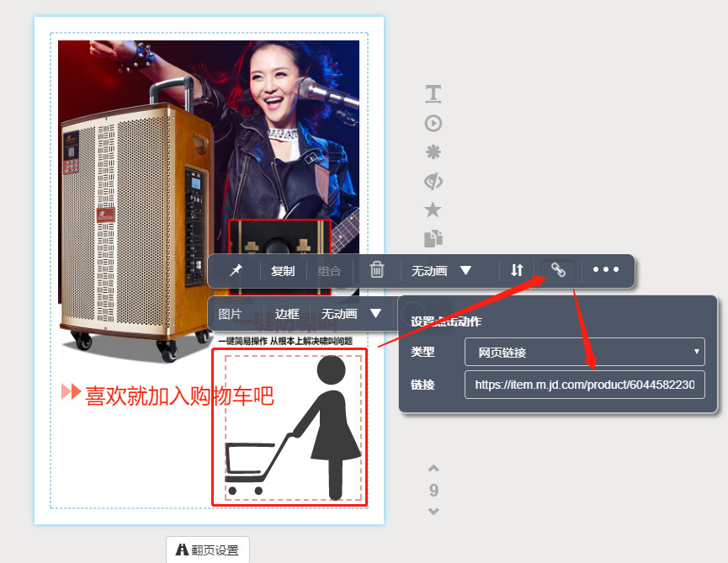This screenshot has height=563, width=728.
Task: Open 翻页设置 at the bottom
Action: click(207, 549)
